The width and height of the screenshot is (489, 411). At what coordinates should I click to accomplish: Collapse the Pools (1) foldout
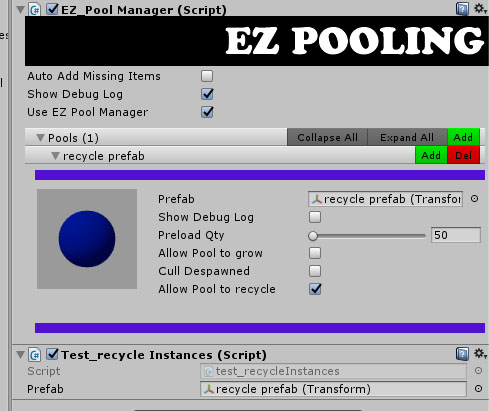click(x=40, y=138)
